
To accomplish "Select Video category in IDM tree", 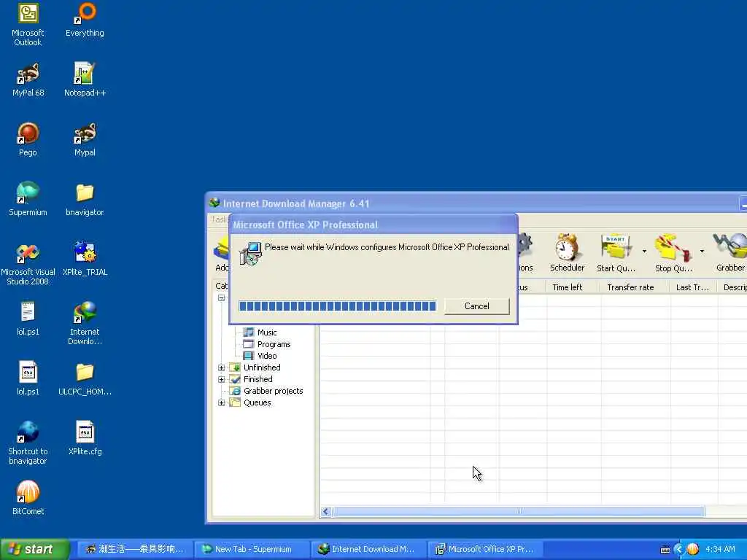I will click(x=267, y=356).
